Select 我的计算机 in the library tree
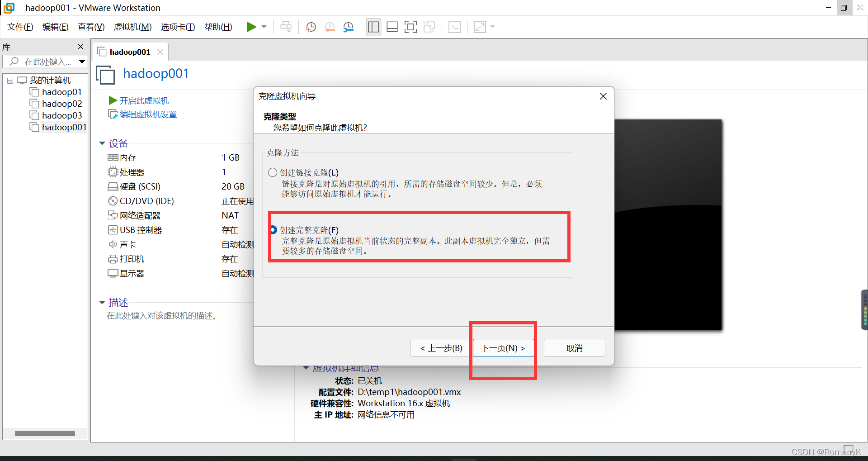This screenshot has height=461, width=868. [50, 81]
